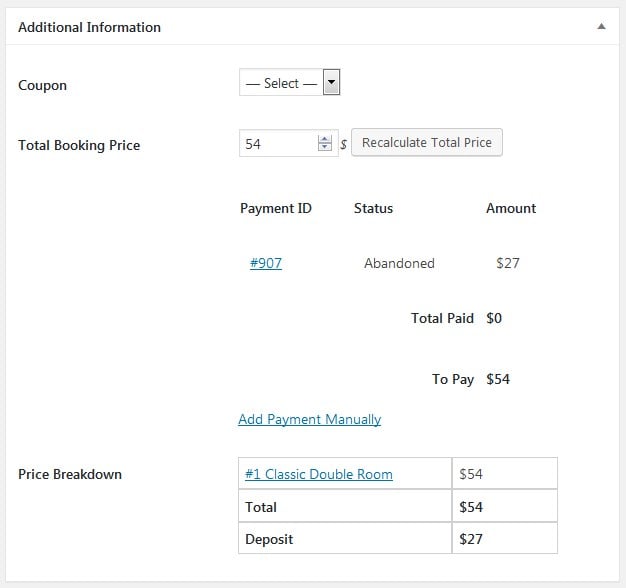
Task: Decrease booking price with the down stepper arrow
Action: [324, 148]
